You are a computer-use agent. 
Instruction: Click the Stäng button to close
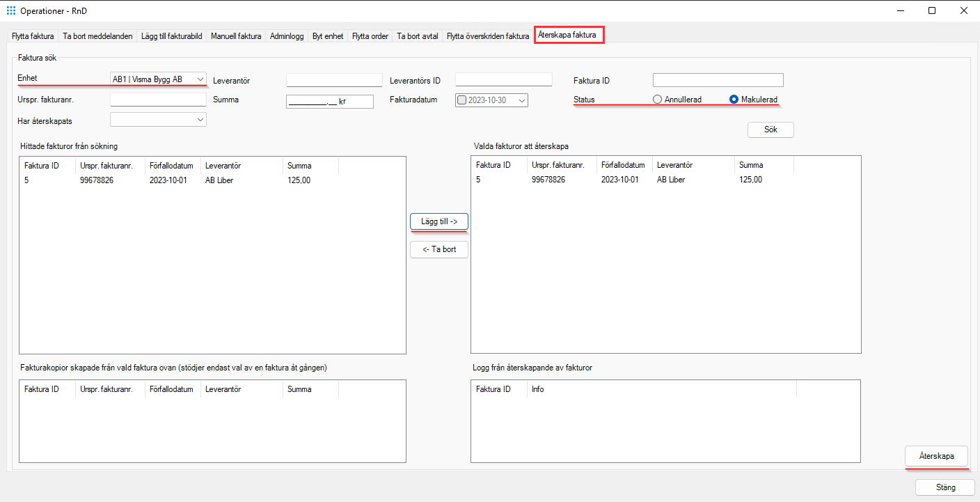click(945, 487)
